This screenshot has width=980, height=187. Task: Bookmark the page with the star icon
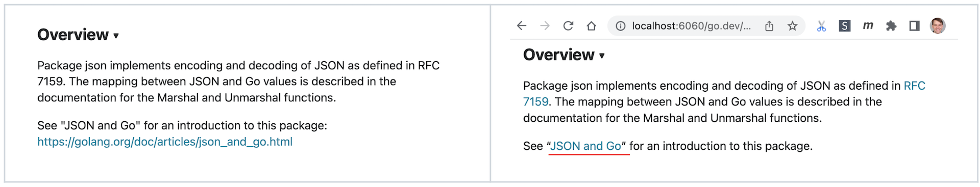click(x=792, y=25)
